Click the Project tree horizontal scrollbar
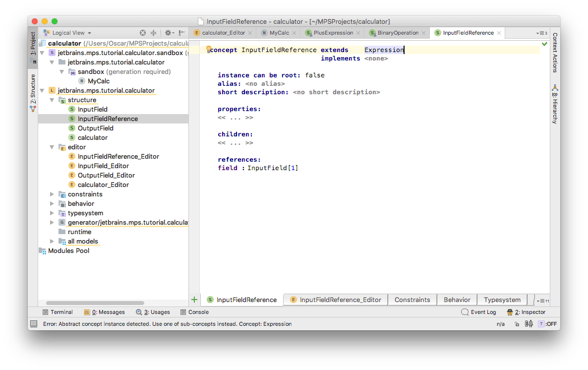Viewport: 588px width, 370px height. coord(95,303)
